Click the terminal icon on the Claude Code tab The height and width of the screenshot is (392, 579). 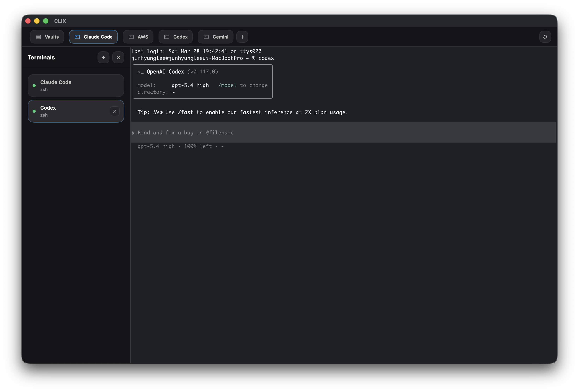(77, 37)
